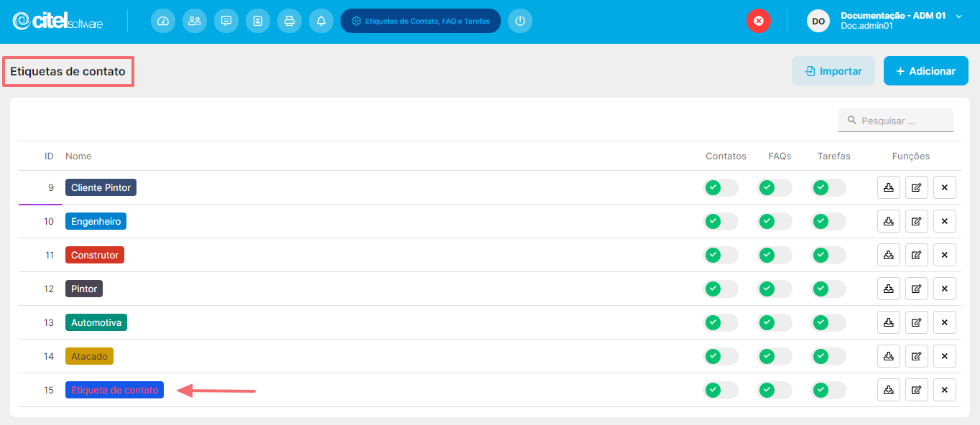The height and width of the screenshot is (425, 980).
Task: Download contacts for Automotiva
Action: (x=889, y=322)
